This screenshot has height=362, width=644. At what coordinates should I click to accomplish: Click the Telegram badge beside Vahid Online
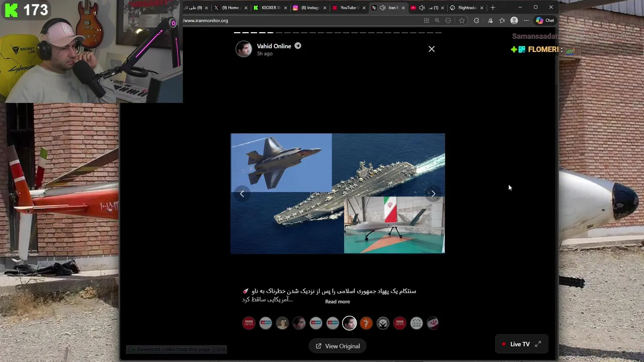pos(298,46)
